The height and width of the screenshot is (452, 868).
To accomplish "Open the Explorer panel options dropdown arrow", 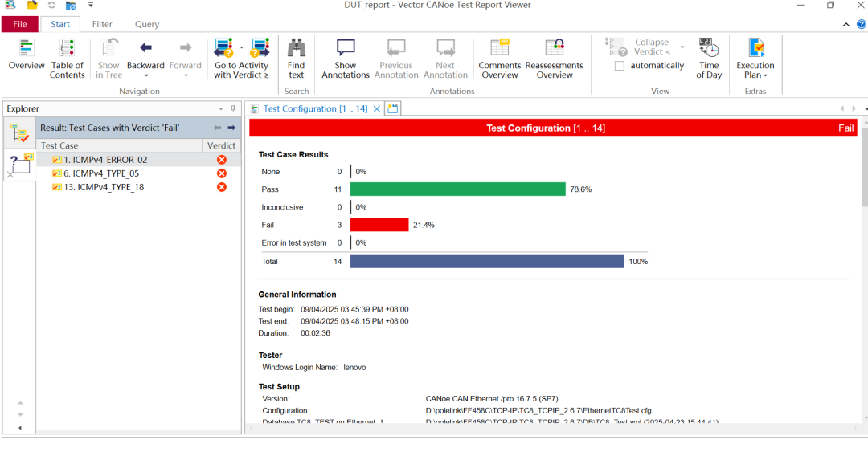I will (221, 109).
